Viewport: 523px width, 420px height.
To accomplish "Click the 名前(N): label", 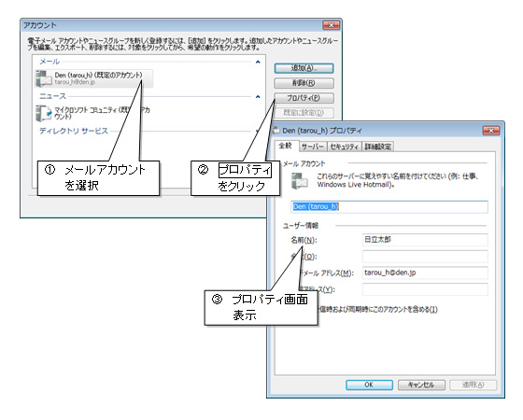I will (304, 240).
